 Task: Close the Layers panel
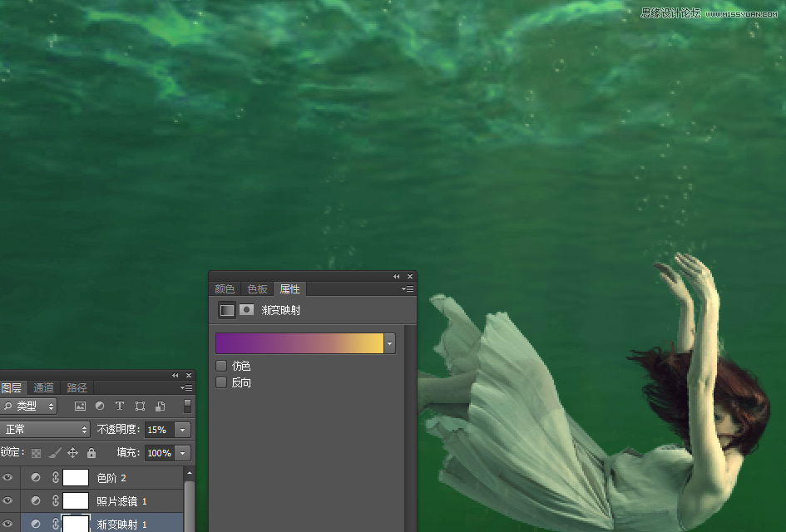click(x=189, y=375)
